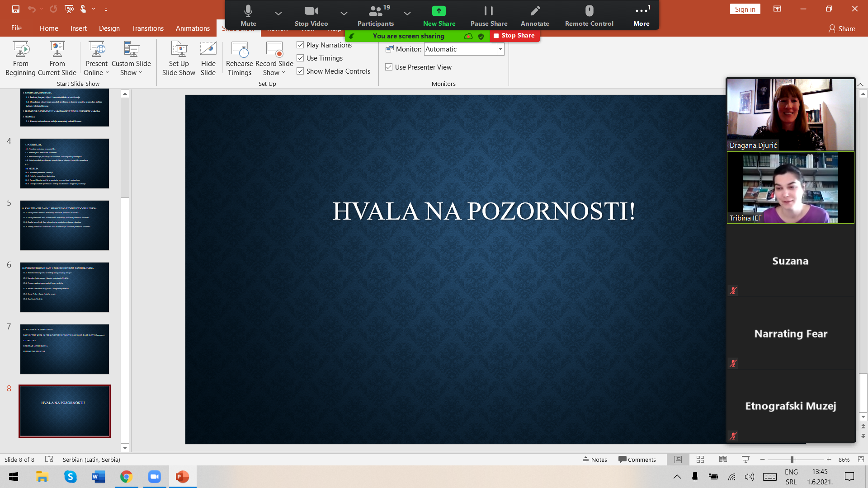Toggle the Show Media Controls checkbox
This screenshot has height=488, width=868.
(x=300, y=71)
